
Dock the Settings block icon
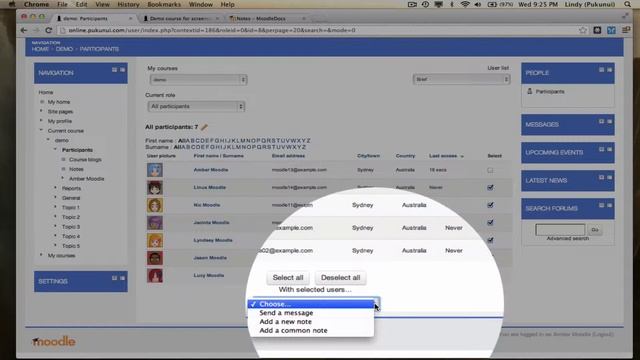(122, 278)
